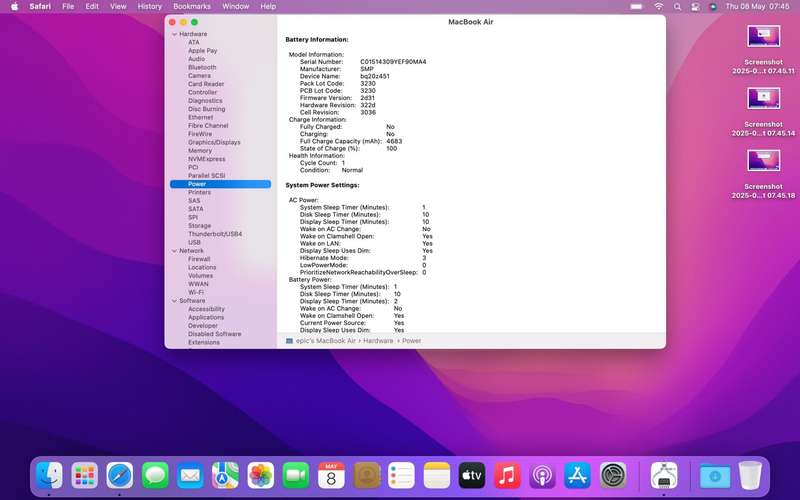800x500 pixels.
Task: Open Maps app in the Dock
Action: tap(226, 476)
